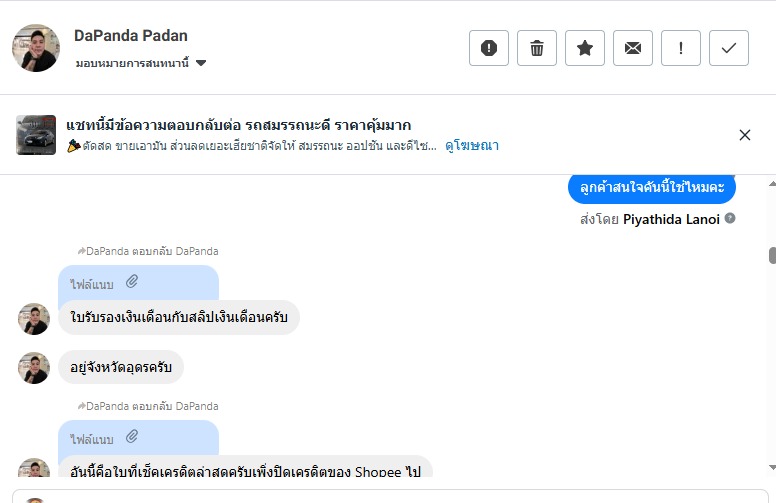Click the ลูกค้าสนใจคันนี้ใช่ไหมคะ message bubble

(652, 187)
